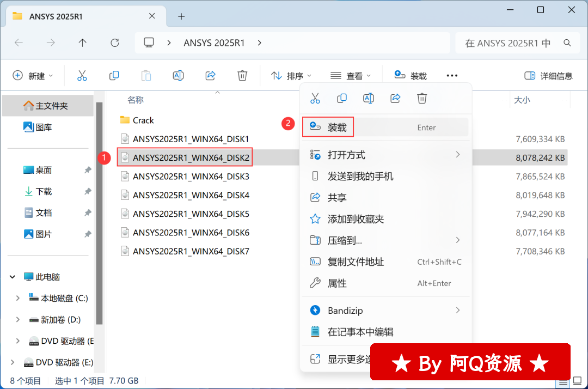Image resolution: width=588 pixels, height=389 pixels.
Task: Click the 装载 button in the toolbar
Action: (411, 76)
